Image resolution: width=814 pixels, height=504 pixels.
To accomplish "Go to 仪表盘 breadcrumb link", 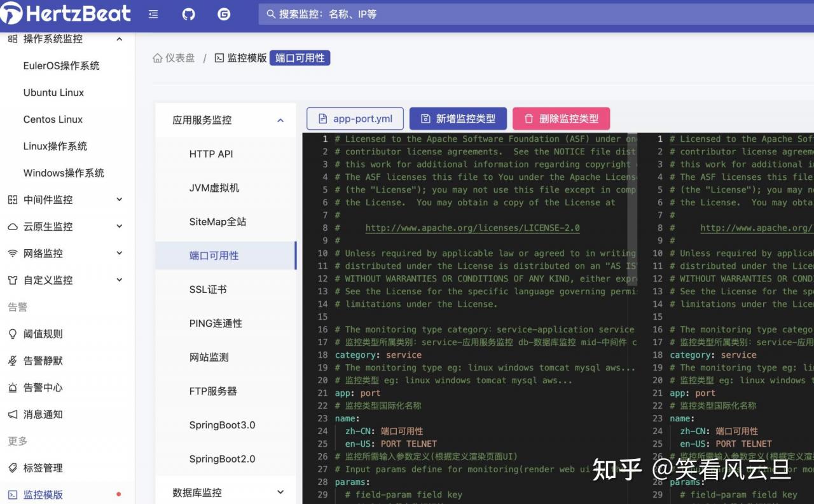I will point(180,58).
